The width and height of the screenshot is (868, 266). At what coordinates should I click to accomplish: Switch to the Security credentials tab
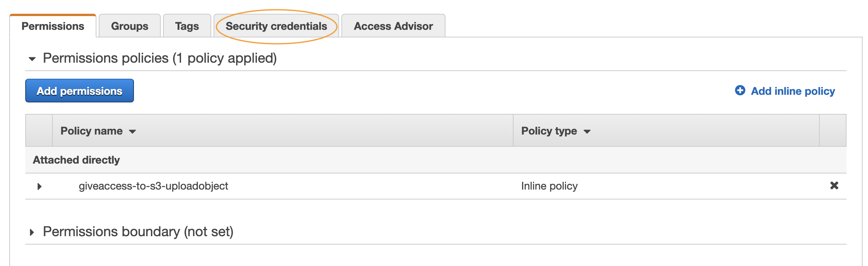coord(276,26)
